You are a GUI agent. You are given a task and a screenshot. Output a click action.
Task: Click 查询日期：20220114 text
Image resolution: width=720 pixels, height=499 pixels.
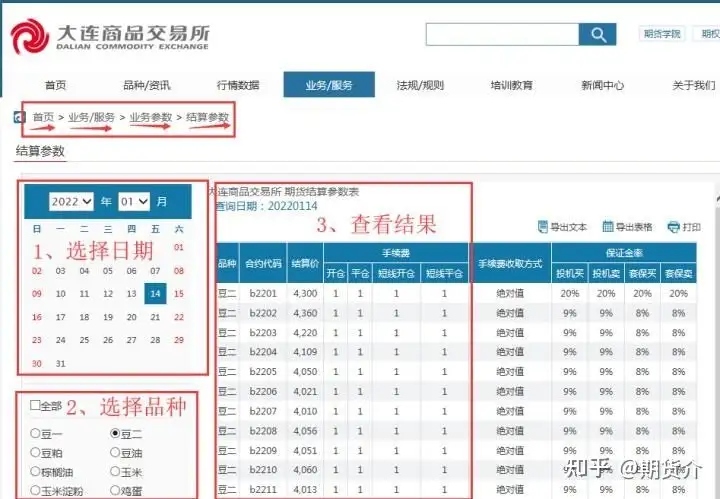point(266,206)
